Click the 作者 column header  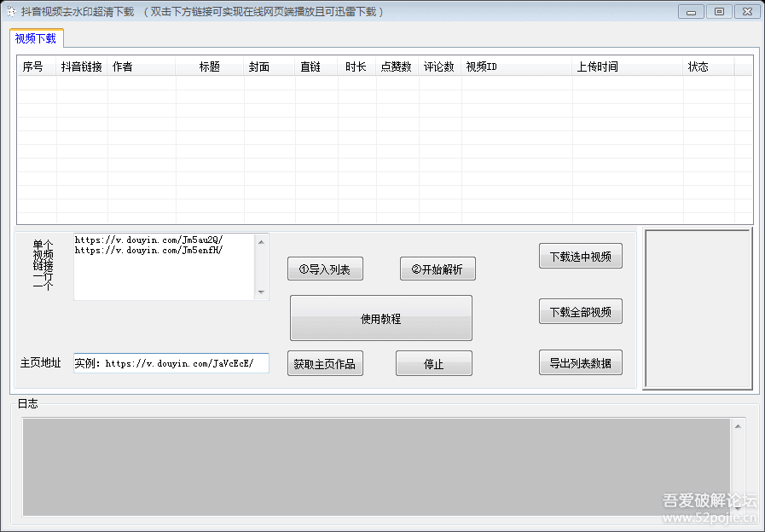(142, 66)
